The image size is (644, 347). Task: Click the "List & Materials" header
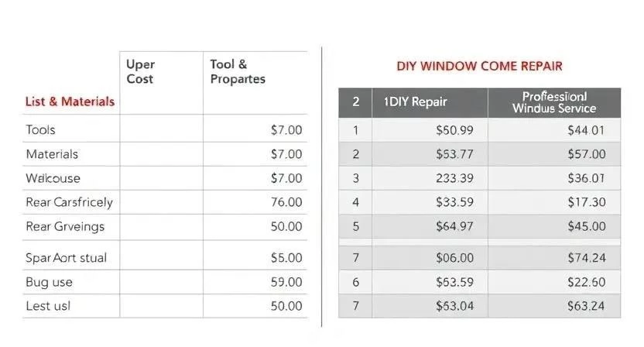click(x=70, y=101)
